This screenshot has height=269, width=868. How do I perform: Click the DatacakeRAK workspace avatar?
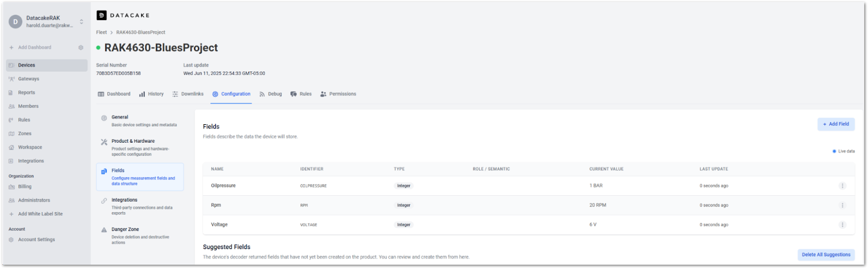point(15,22)
